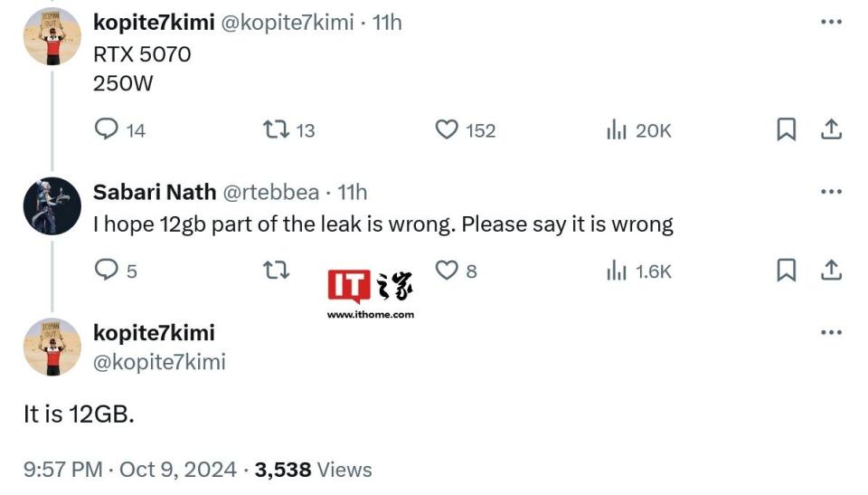Open Sabari Nath's profile name link
The width and height of the screenshot is (868, 495).
155,192
